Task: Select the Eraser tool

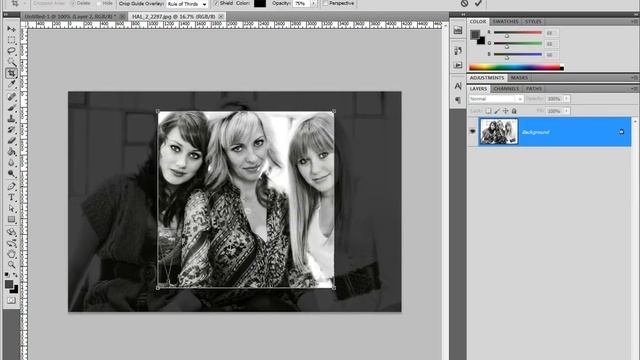Action: [x=11, y=141]
